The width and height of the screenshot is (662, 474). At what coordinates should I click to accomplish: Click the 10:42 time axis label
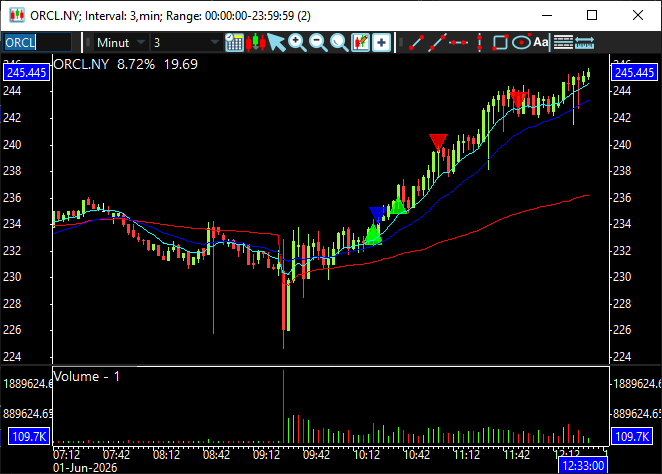point(416,455)
